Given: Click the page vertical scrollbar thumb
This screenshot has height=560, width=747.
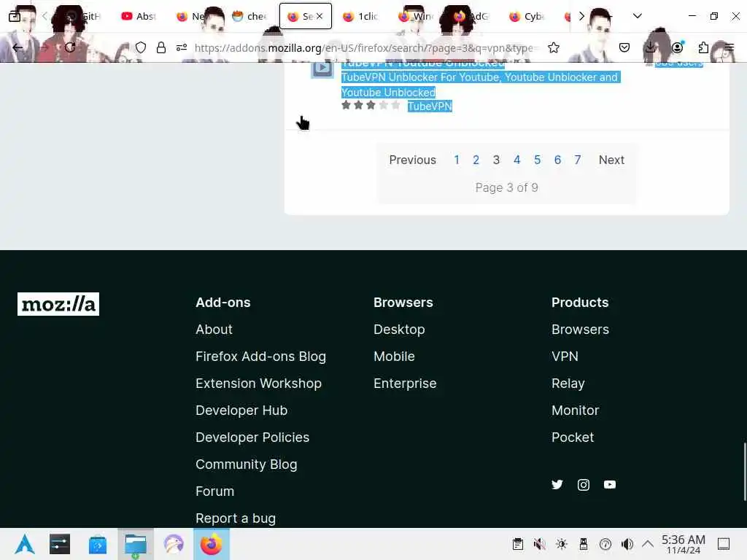Looking at the screenshot, I should click(x=745, y=472).
